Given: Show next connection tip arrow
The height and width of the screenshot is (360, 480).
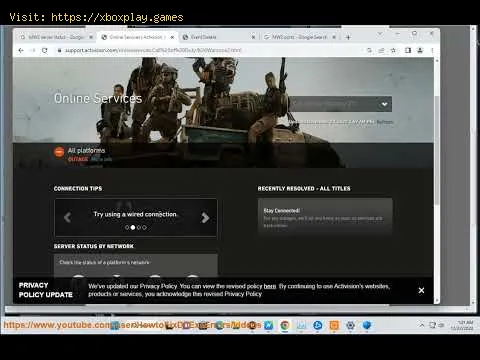Looking at the screenshot, I should (x=205, y=218).
